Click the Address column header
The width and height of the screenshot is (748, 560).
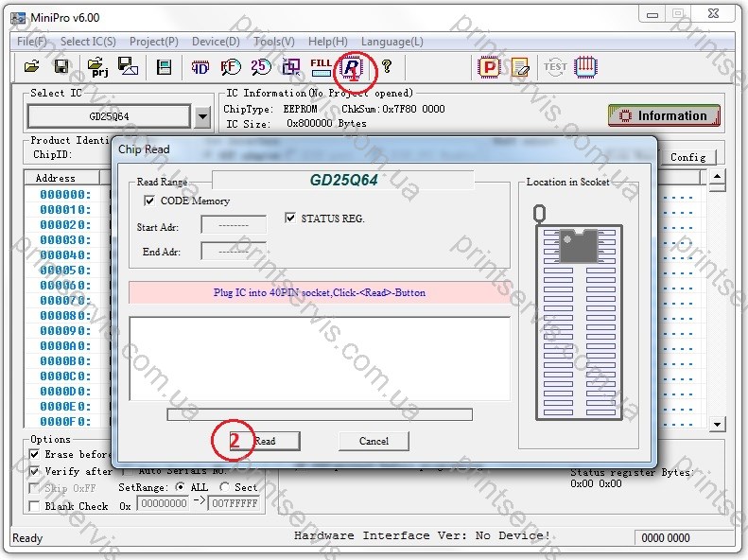coord(61,178)
